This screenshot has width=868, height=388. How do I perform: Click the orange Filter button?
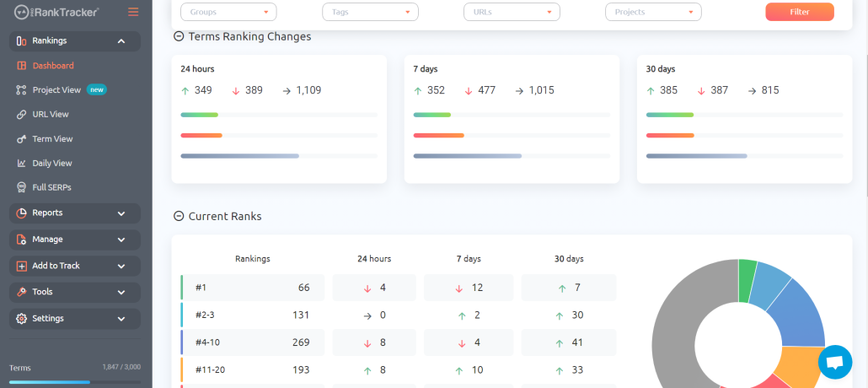tap(800, 12)
